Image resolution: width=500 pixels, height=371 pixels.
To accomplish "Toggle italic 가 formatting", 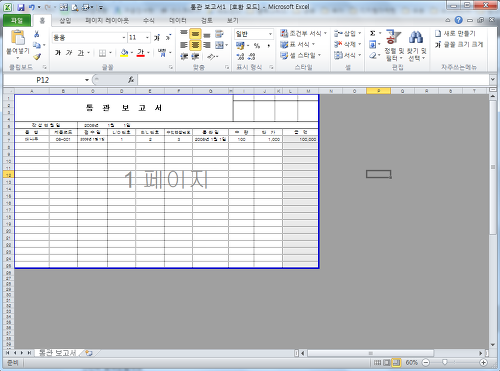I will click(x=69, y=53).
